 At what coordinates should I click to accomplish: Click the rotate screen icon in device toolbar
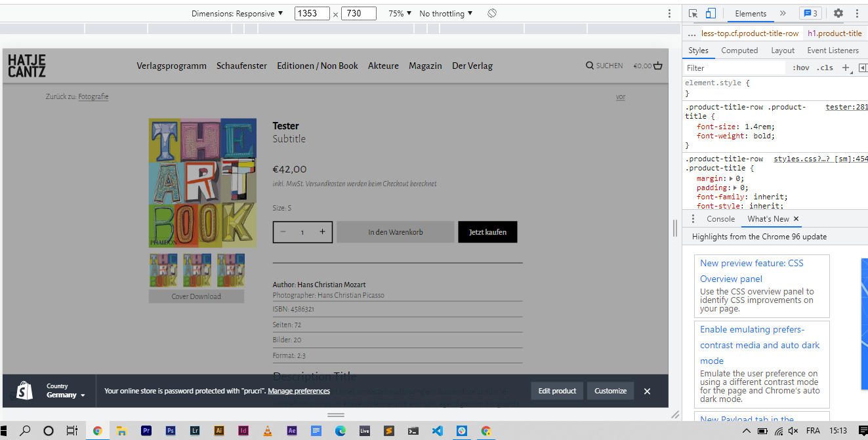point(492,13)
